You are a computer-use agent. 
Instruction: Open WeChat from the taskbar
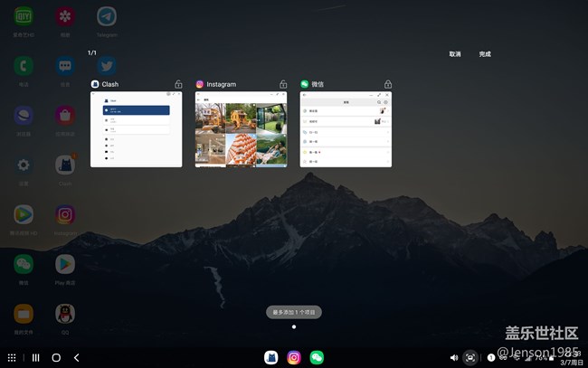click(317, 357)
